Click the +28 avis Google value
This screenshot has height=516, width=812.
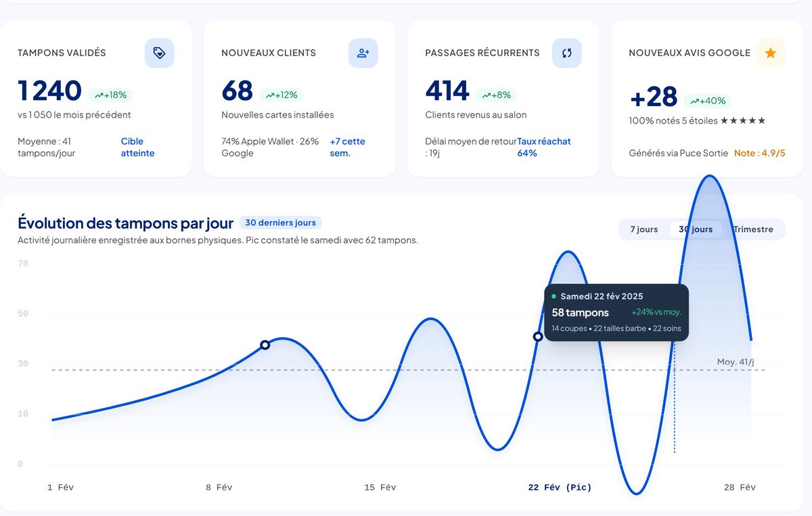coord(654,97)
